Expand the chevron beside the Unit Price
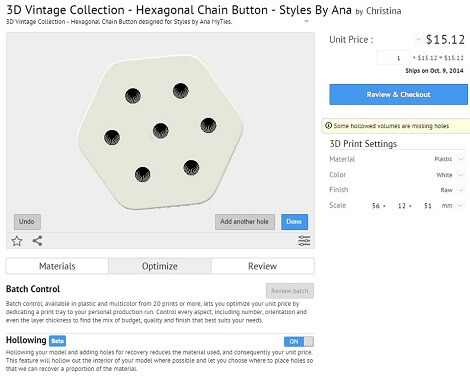This screenshot has height=381, width=470. coord(418,40)
